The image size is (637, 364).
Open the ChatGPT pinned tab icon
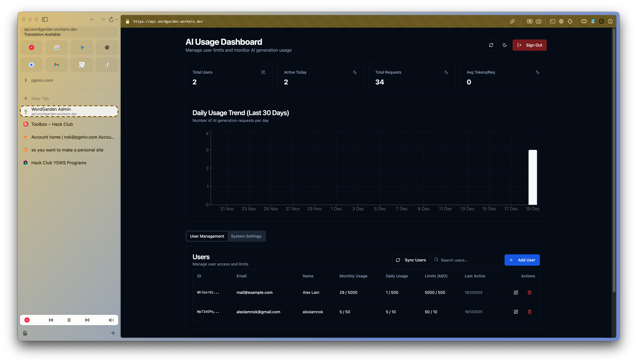[x=107, y=47]
